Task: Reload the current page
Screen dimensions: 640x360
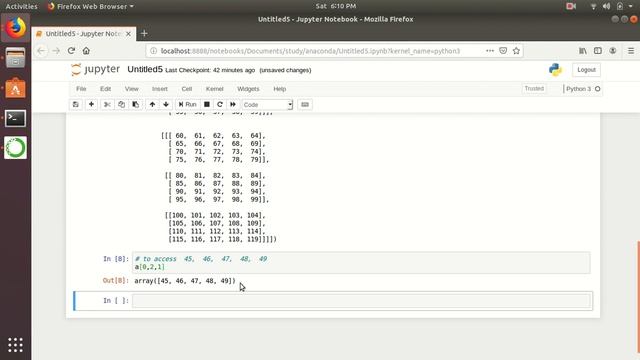Action: (71, 51)
